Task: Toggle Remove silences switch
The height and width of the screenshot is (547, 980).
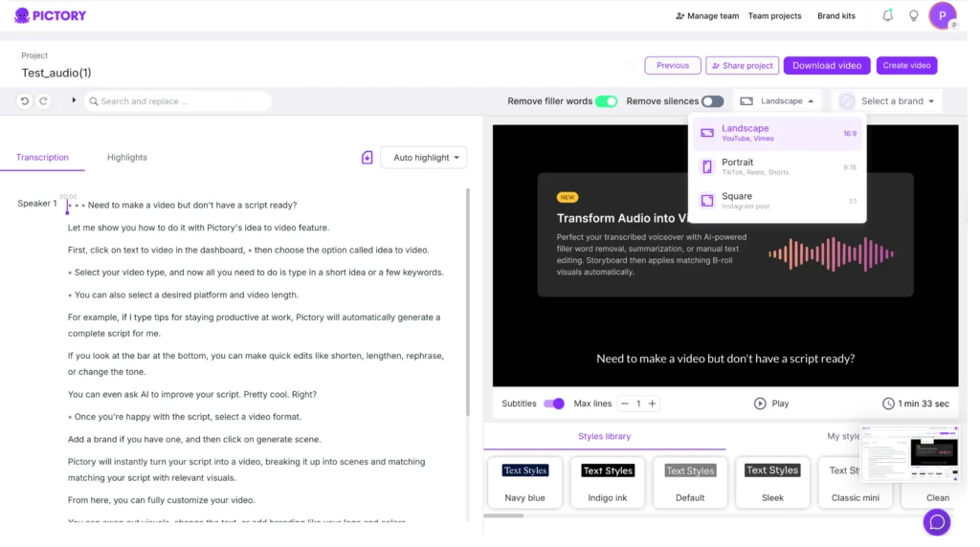Action: pyautogui.click(x=712, y=101)
